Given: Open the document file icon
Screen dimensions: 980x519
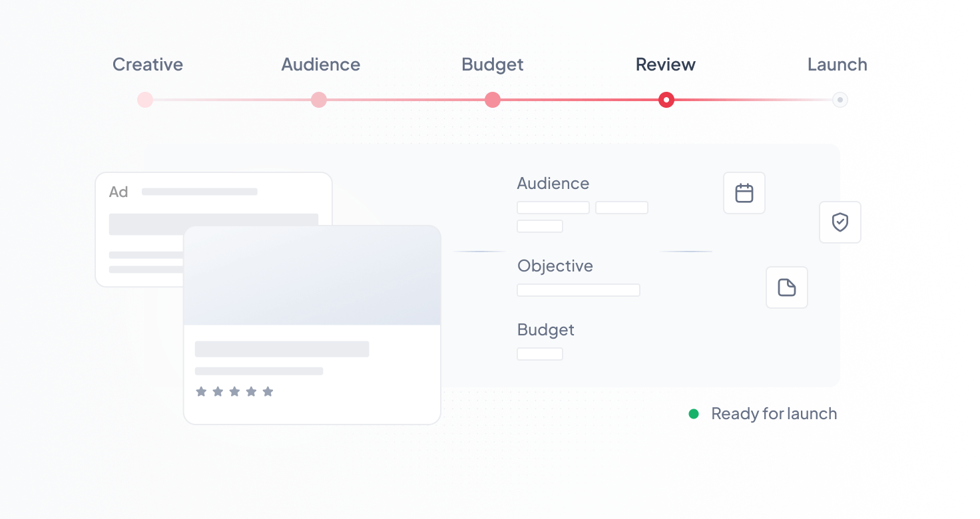Looking at the screenshot, I should (787, 287).
